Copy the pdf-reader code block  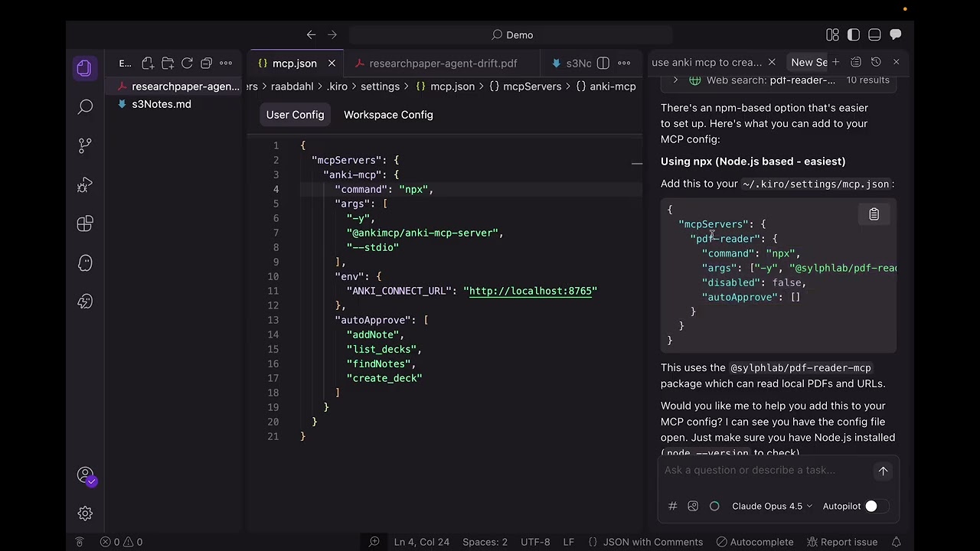[874, 214]
